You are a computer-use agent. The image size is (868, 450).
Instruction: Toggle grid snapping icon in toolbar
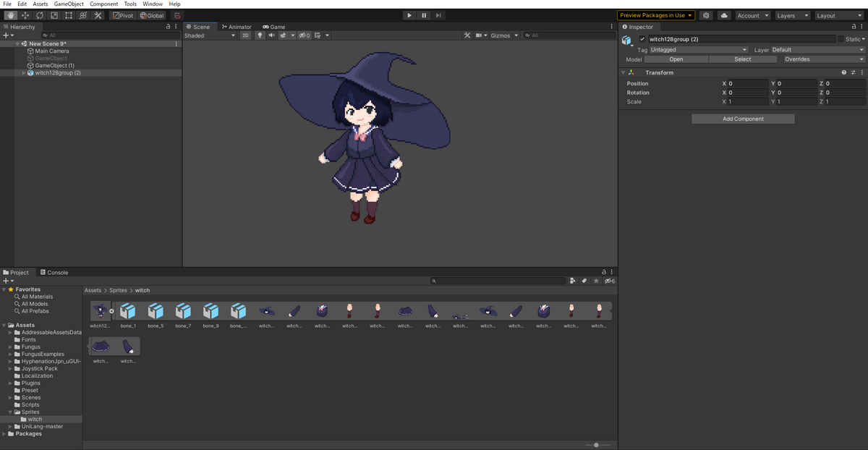coord(177,15)
